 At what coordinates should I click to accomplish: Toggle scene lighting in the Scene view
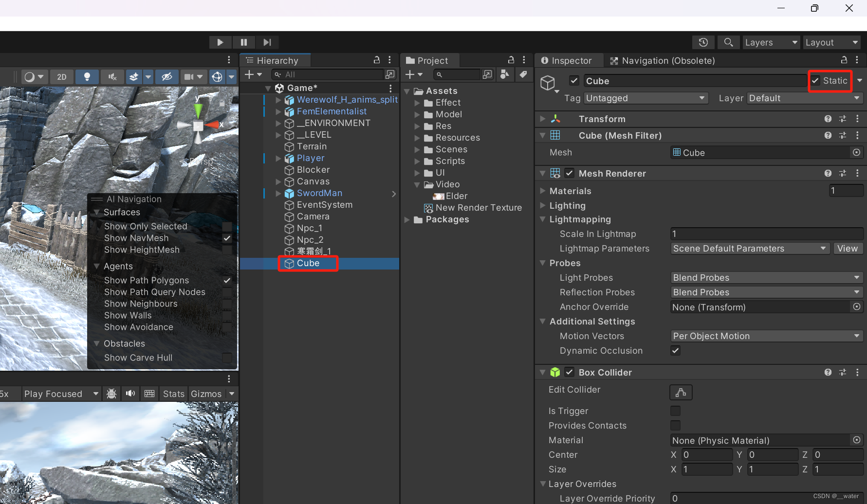point(87,76)
